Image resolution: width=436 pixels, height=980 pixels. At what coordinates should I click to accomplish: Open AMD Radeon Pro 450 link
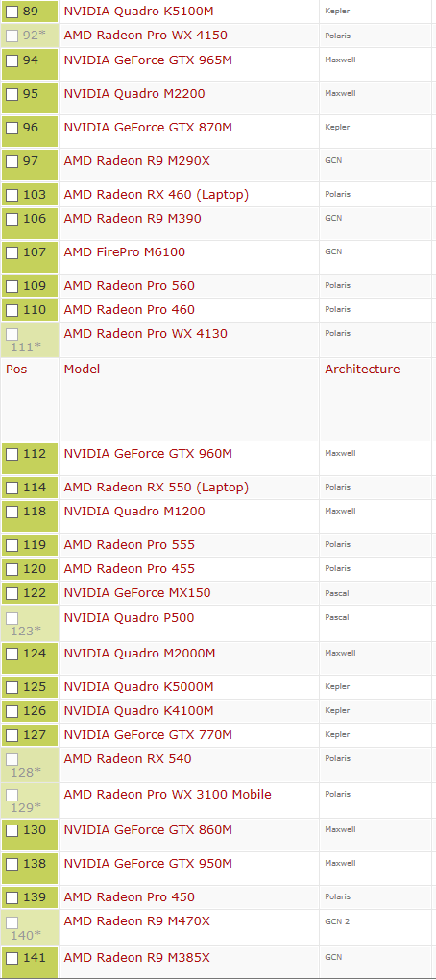point(129,897)
